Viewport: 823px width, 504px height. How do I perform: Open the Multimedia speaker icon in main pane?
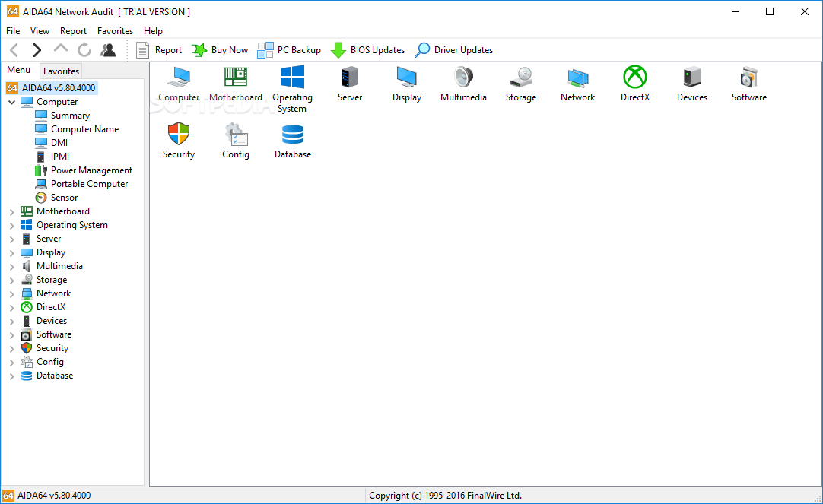[x=463, y=77]
